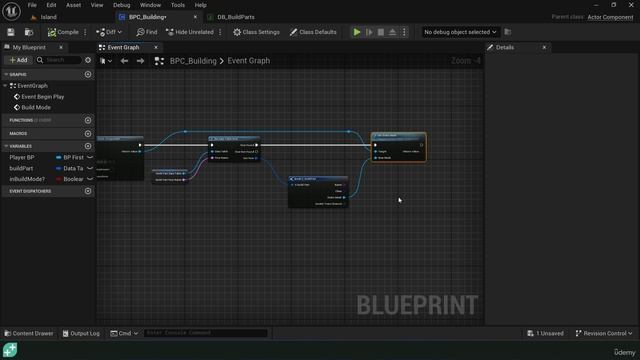The image size is (640, 360).
Task: Add a new function with plus icon
Action: click(x=88, y=120)
